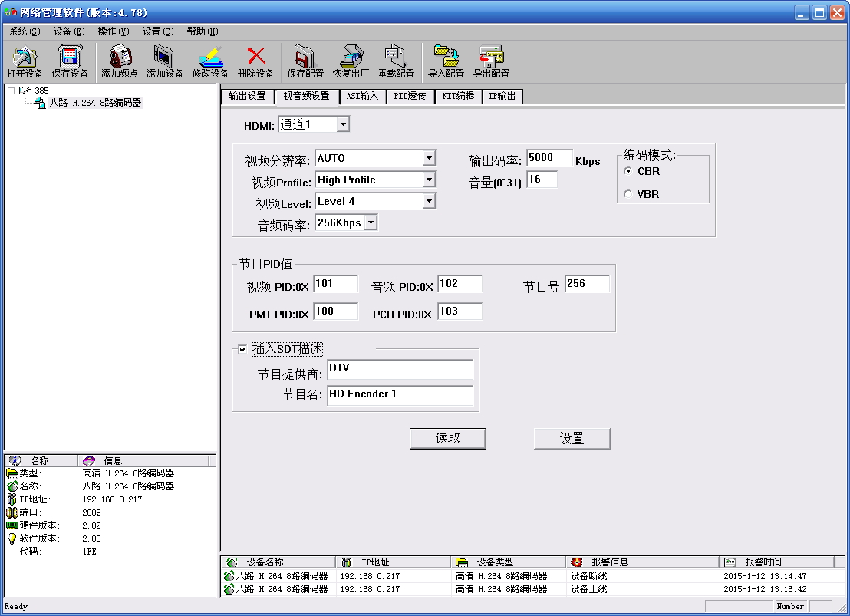850x616 pixels.
Task: Open the 音频码率 256Kbps dropdown
Action: [x=371, y=222]
